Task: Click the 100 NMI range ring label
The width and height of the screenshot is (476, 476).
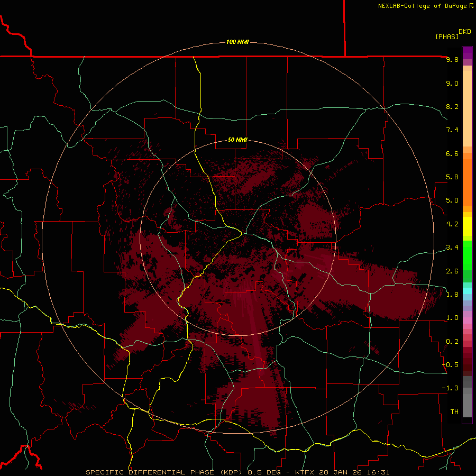Action: [x=237, y=42]
